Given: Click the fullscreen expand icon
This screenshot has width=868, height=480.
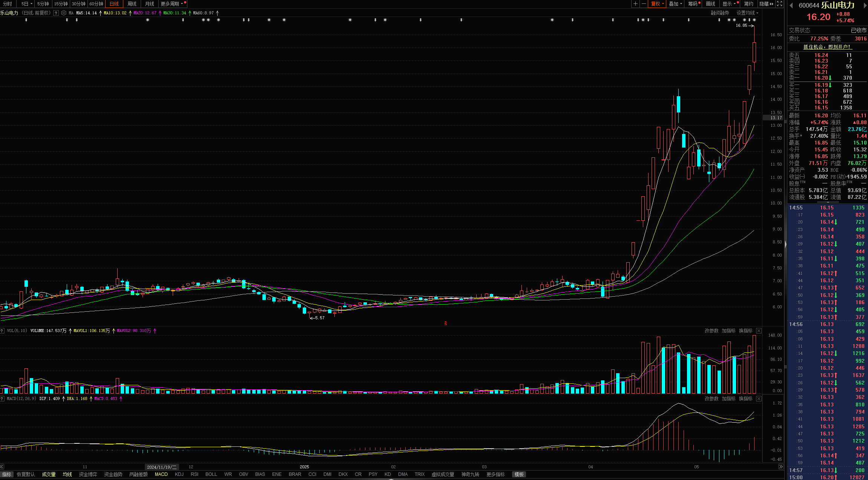Looking at the screenshot, I should coord(780,4).
